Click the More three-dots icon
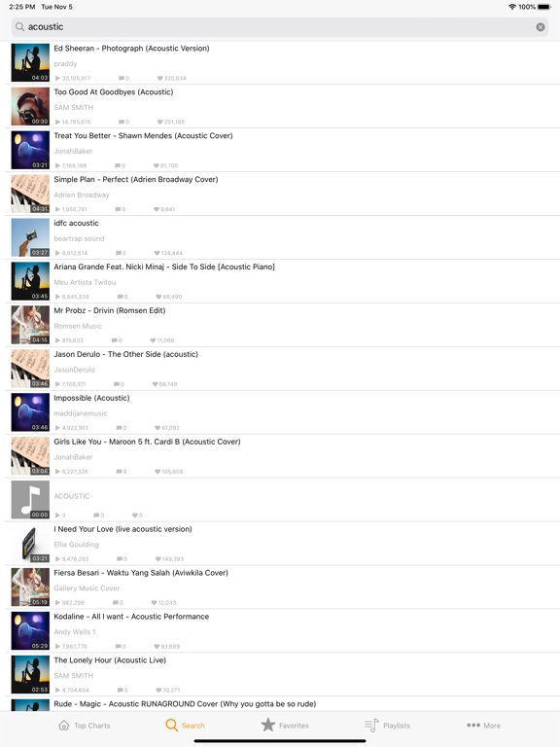560x747 pixels. tap(473, 725)
